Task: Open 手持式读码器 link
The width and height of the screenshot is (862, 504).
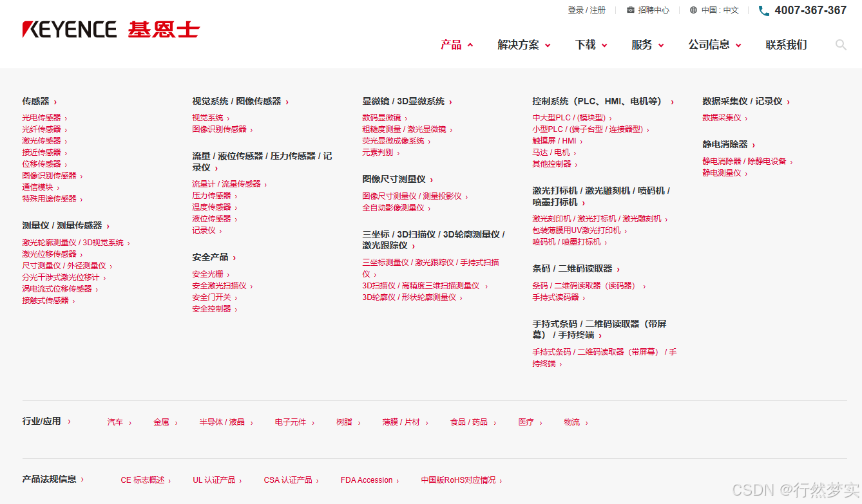Action: tap(559, 297)
